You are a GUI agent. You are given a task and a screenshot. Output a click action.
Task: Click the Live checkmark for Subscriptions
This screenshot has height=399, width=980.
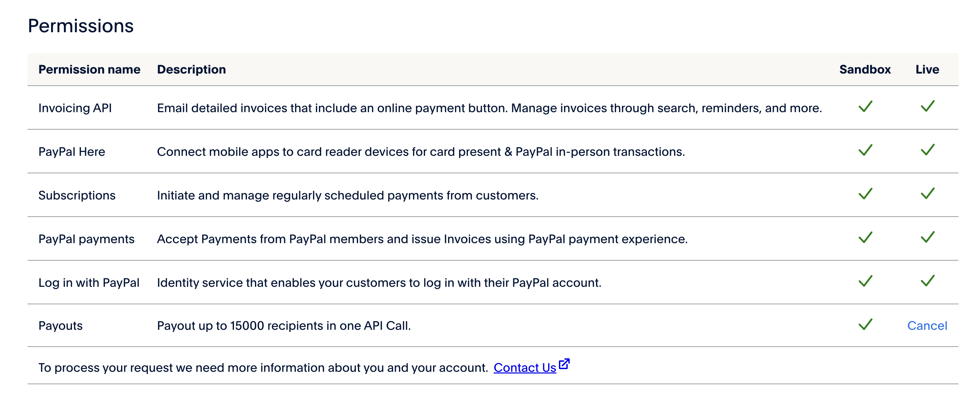point(928,194)
